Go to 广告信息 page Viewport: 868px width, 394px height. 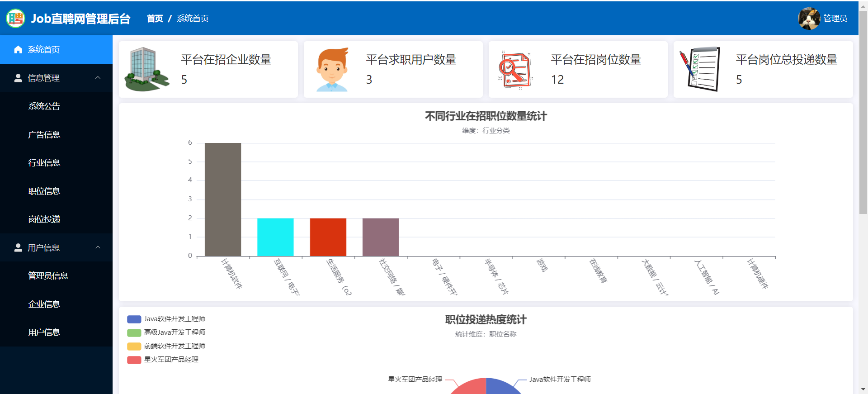56,134
